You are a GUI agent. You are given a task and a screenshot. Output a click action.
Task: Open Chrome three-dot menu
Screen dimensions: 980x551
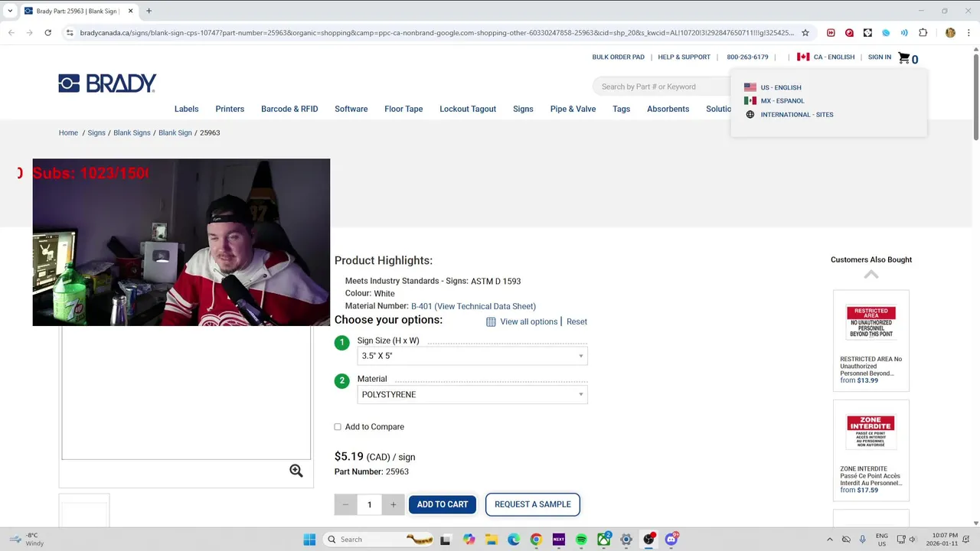coord(969,33)
